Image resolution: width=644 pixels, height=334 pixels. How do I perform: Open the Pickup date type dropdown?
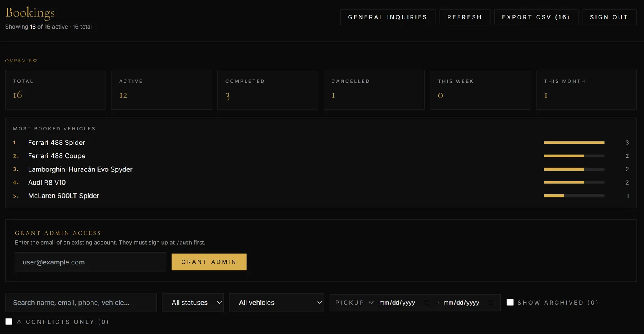(354, 303)
